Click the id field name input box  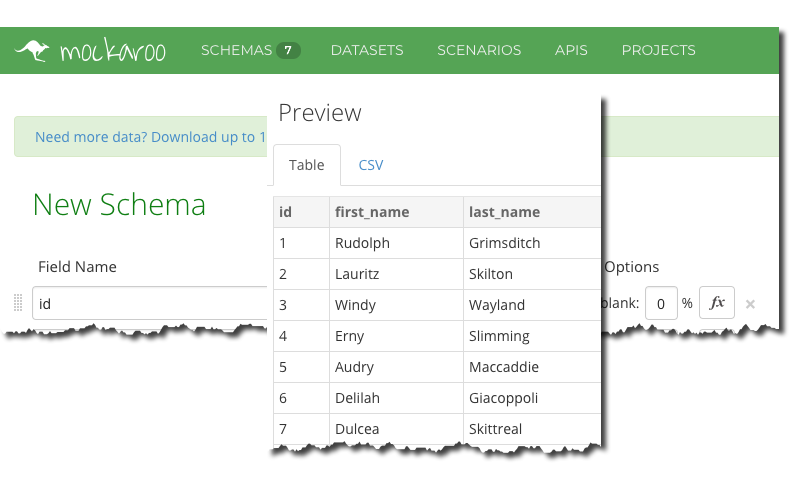pos(150,304)
